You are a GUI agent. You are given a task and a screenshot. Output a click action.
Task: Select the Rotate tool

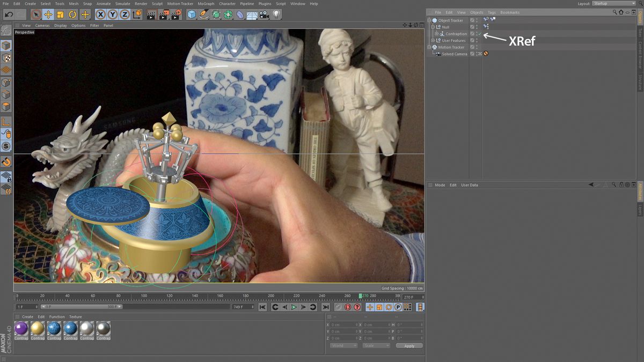pyautogui.click(x=71, y=14)
